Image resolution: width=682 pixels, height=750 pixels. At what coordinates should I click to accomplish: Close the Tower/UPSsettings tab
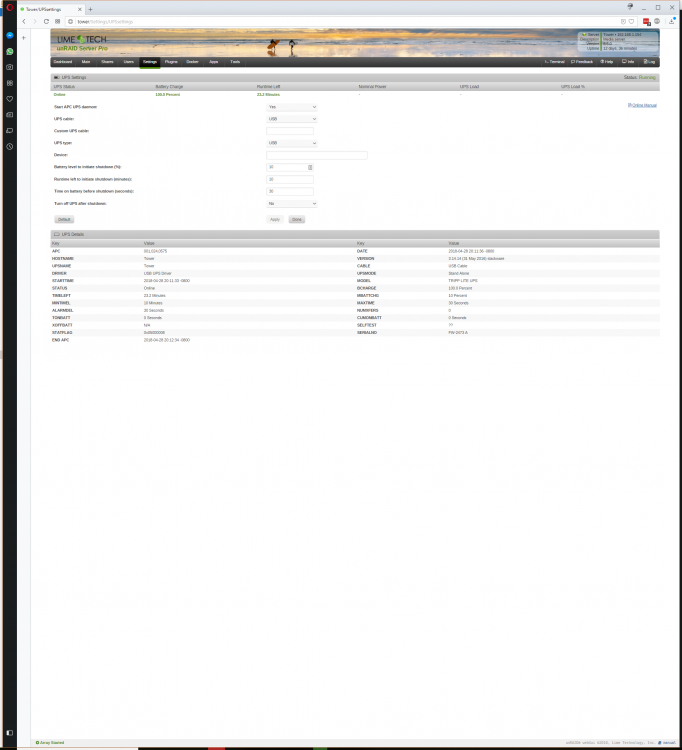(x=79, y=9)
